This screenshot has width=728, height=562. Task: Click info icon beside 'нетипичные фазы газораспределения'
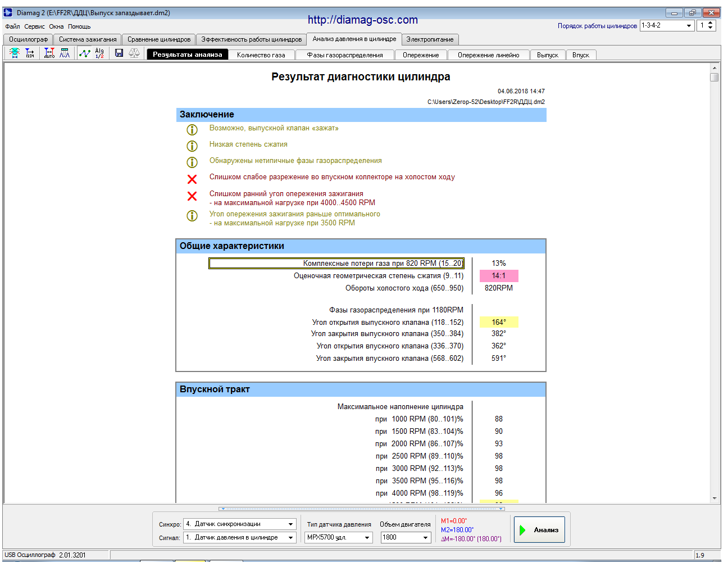[192, 162]
